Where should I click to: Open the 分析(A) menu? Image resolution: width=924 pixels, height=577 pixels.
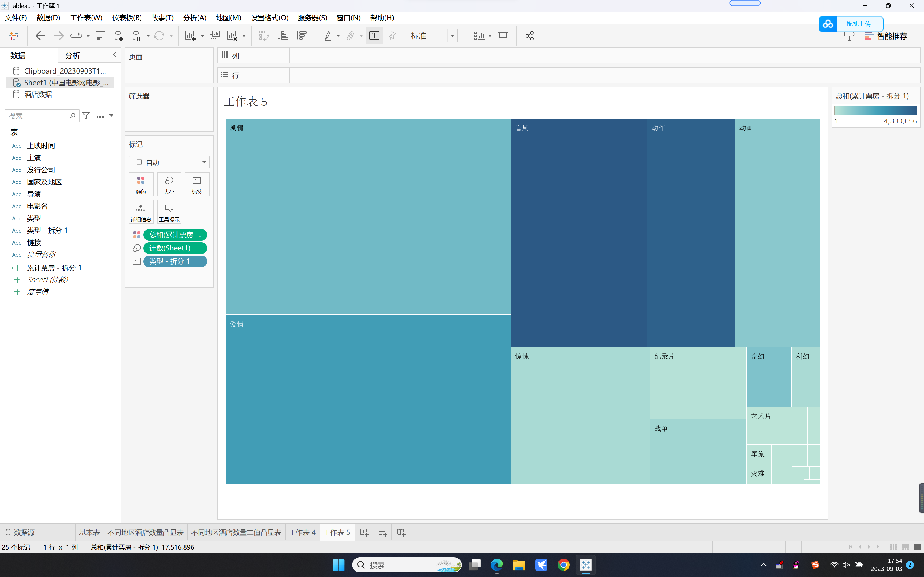pos(194,18)
